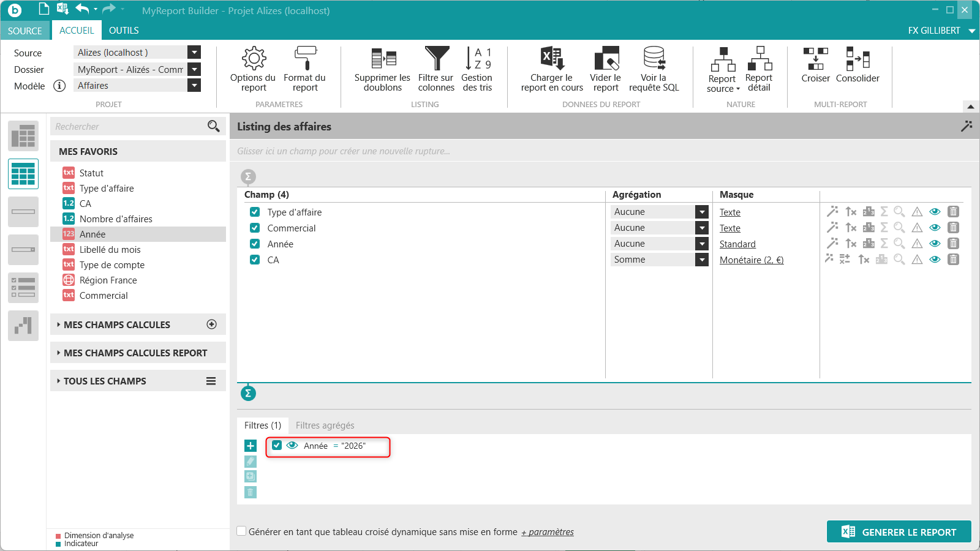Open the Monétaire (2, €) mask link
The image size is (980, 551).
tap(752, 260)
